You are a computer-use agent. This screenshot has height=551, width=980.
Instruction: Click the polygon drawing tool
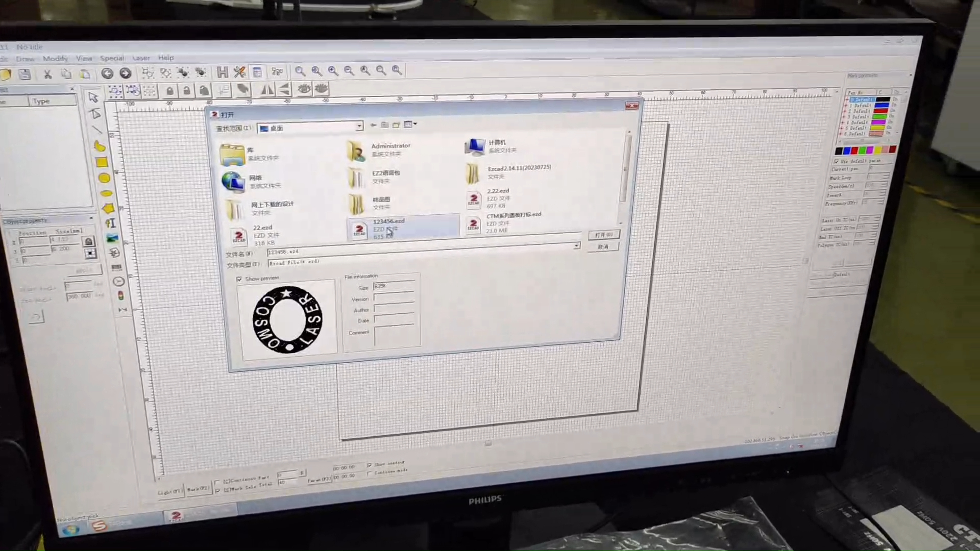[x=108, y=208]
